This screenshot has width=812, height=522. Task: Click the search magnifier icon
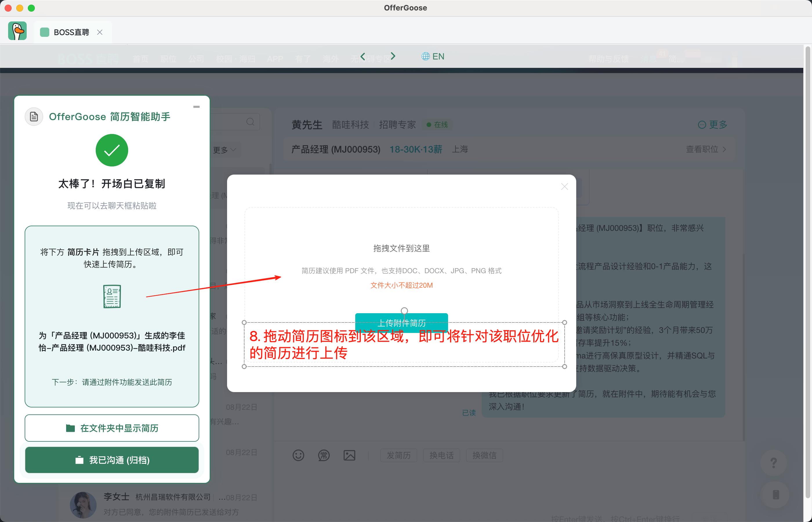(x=250, y=122)
